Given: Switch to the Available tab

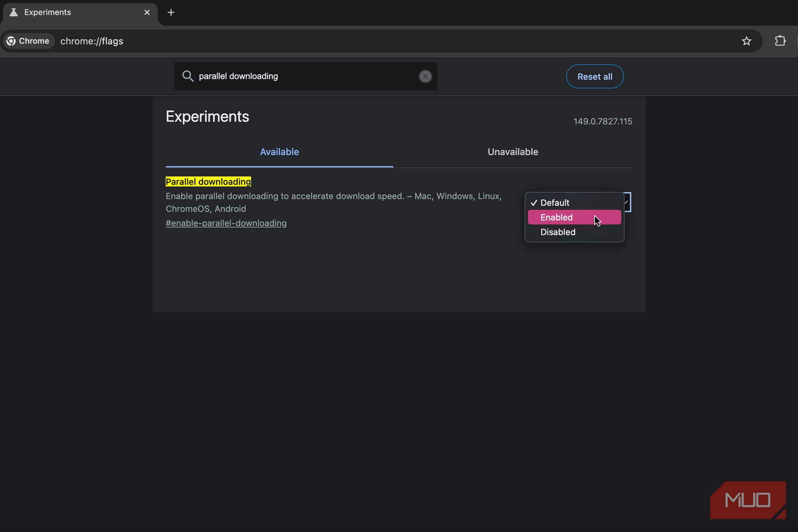Looking at the screenshot, I should (279, 152).
